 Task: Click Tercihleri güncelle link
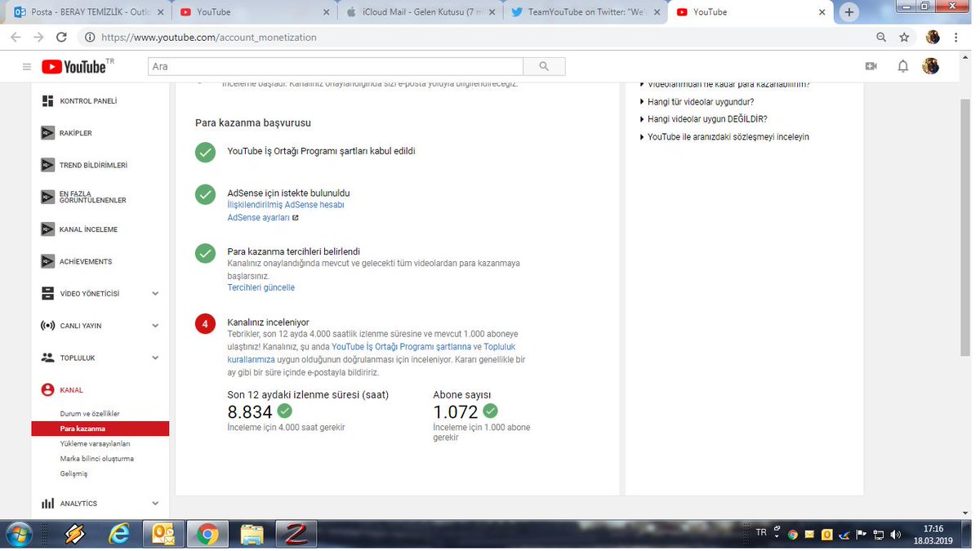[x=261, y=288]
